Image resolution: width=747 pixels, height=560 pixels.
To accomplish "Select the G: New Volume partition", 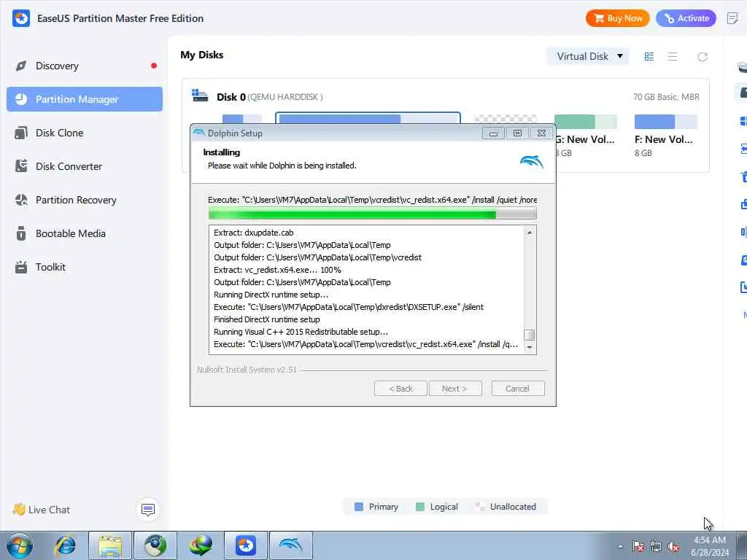I will coord(586,136).
